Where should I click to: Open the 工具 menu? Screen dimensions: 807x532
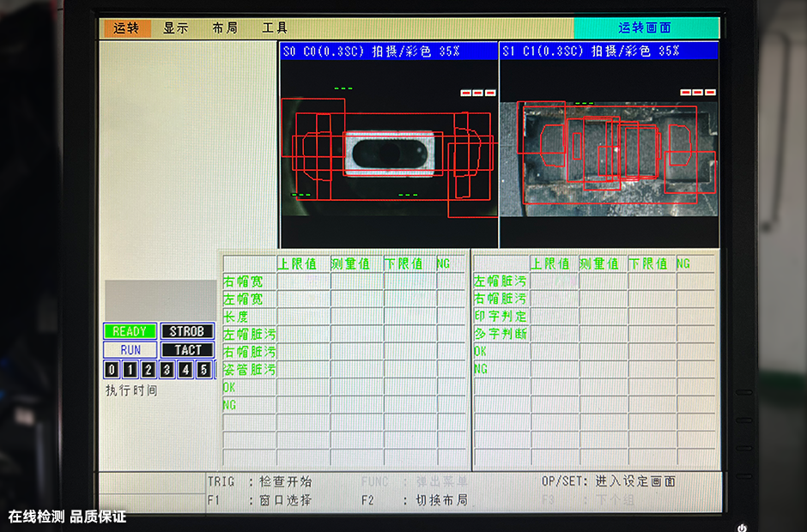tap(275, 28)
